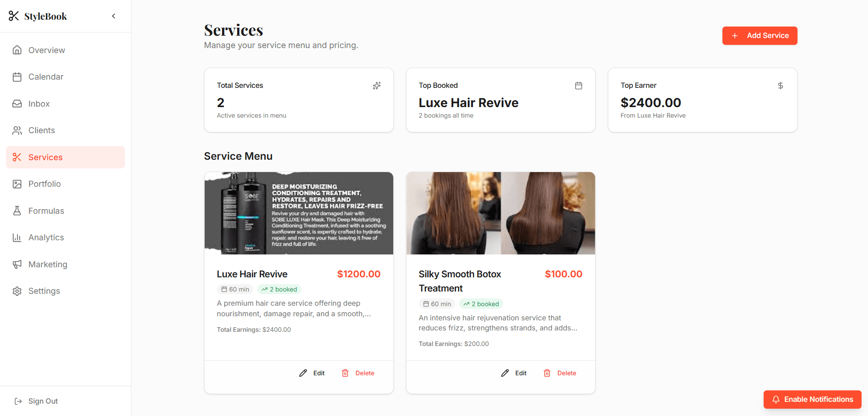Click the Settings gear icon
Screen dimensions: 868x416
coord(17,291)
